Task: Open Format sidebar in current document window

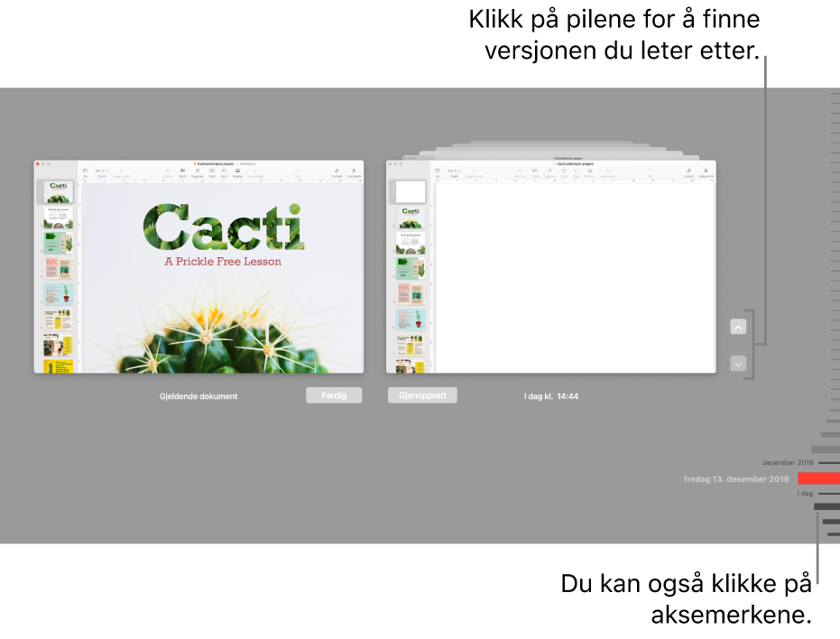Action: [337, 172]
